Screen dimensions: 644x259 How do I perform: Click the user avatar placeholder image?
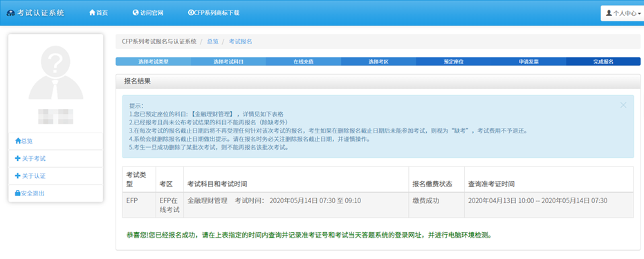coord(56,73)
